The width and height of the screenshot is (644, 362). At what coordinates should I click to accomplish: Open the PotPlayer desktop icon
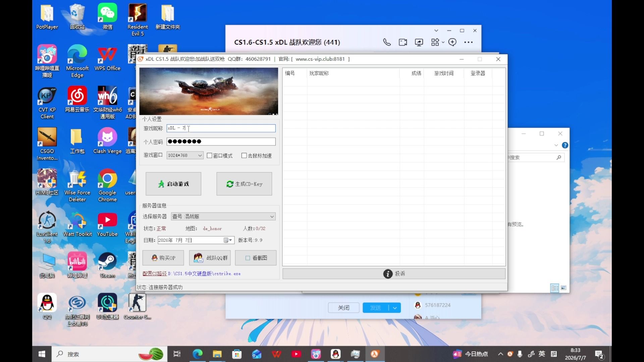pyautogui.click(x=47, y=17)
